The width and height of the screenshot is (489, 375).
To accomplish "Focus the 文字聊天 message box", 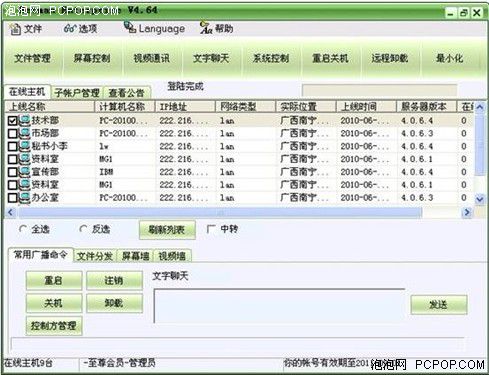I will [279, 305].
